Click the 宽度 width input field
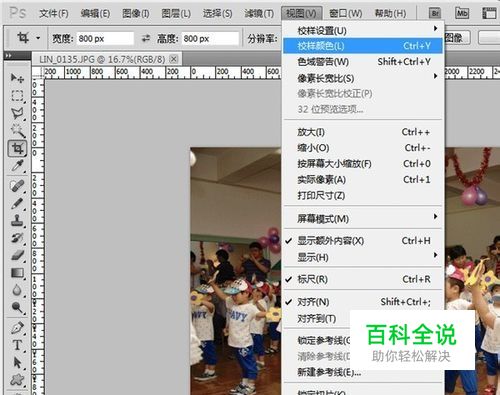500x395 pixels. click(x=105, y=38)
